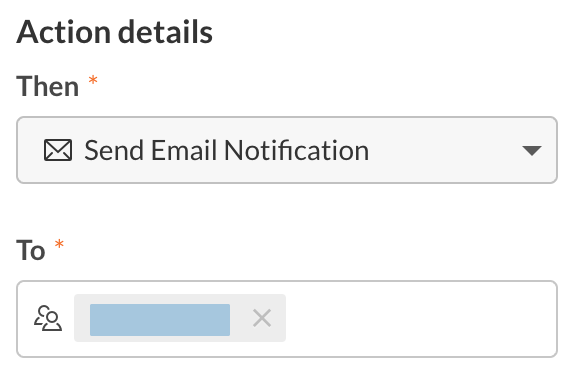Remove the recipient using the X icon
Image resolution: width=574 pixels, height=380 pixels.
(x=262, y=318)
